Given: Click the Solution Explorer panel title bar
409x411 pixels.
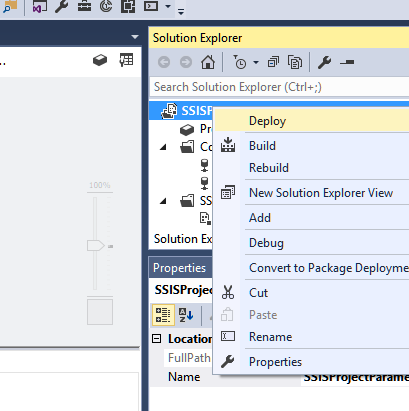Looking at the screenshot, I should pyautogui.click(x=279, y=38).
